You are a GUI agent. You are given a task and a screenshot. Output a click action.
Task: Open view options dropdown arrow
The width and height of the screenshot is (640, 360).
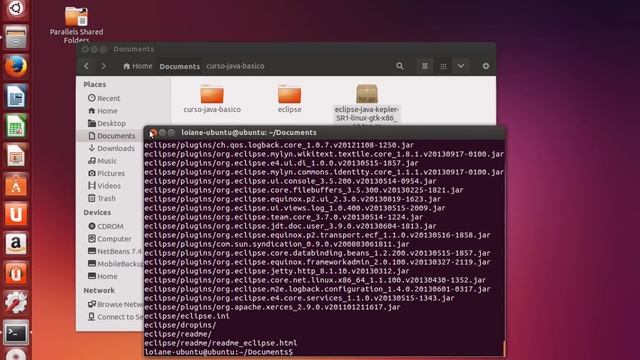coord(461,66)
